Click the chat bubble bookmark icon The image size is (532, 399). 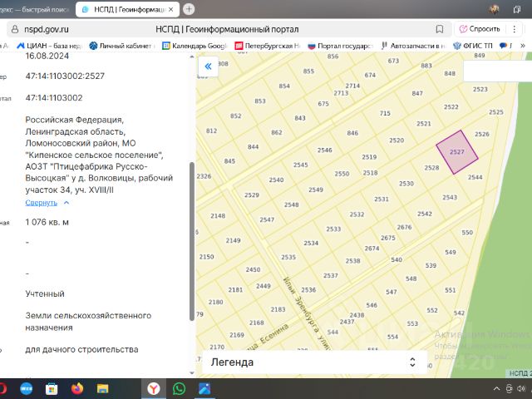pos(503,46)
